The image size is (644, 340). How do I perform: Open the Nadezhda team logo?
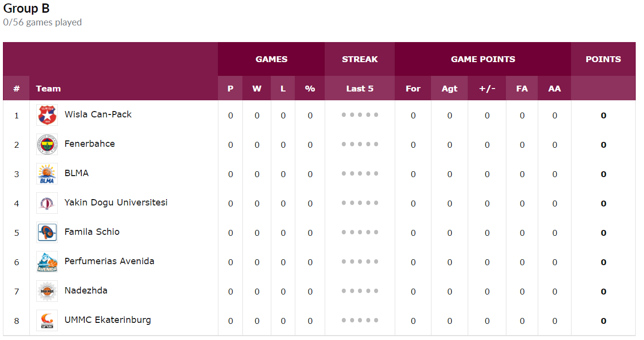click(x=47, y=291)
